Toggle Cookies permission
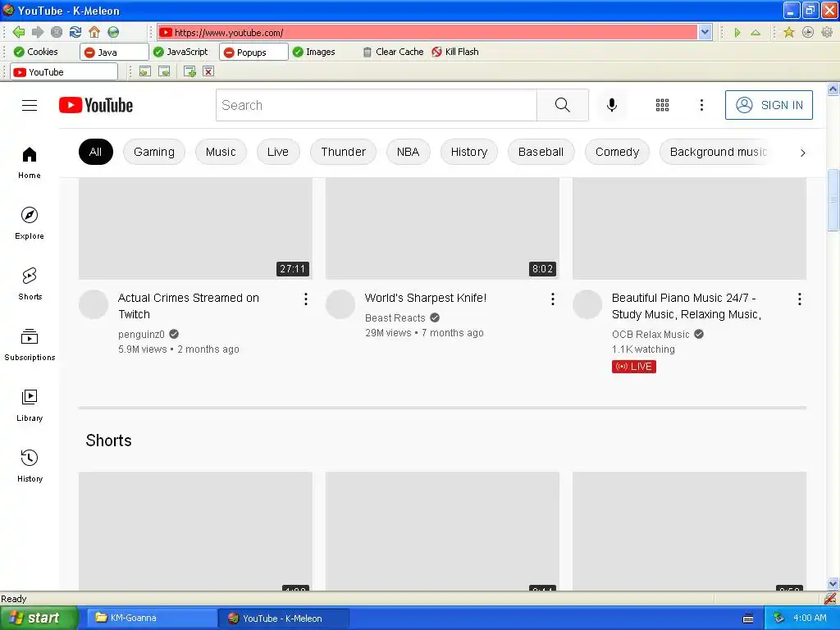The height and width of the screenshot is (630, 840). [x=35, y=52]
